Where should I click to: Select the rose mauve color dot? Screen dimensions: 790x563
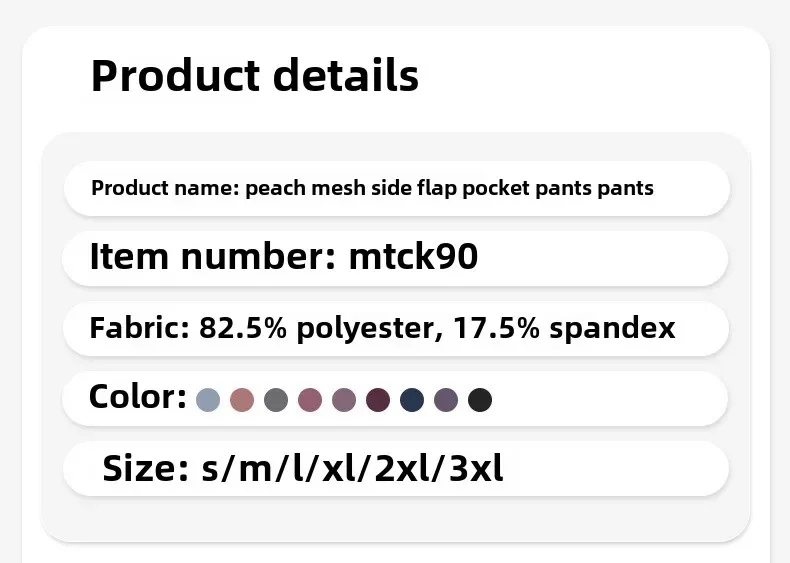click(310, 400)
